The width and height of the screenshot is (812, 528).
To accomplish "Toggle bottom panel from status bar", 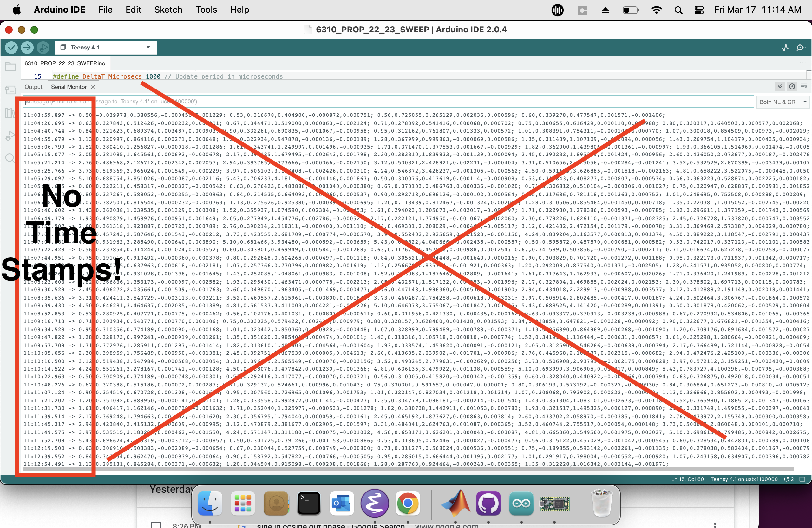I will (x=802, y=479).
